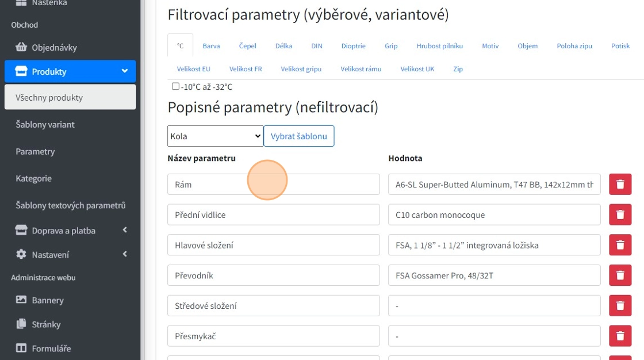This screenshot has width=644, height=360.
Task: Click trash icon next to Převodník
Action: (x=620, y=275)
